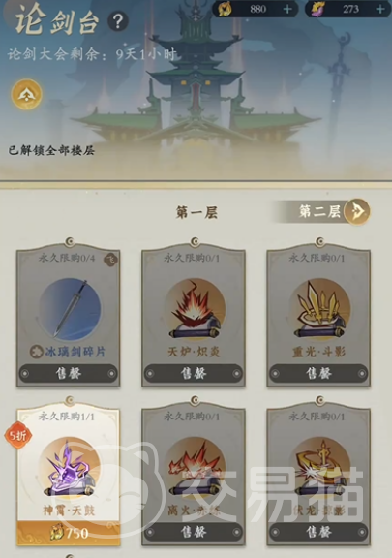Go to 第二层 using the arrow
This screenshot has height=558, width=392.
[357, 211]
